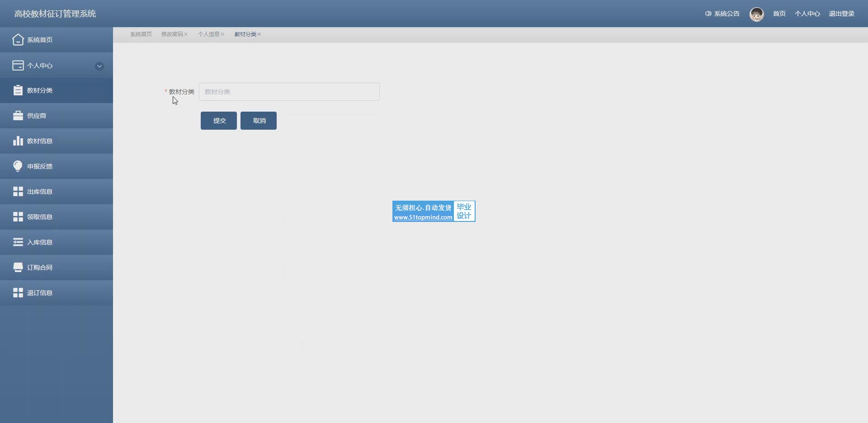Click the speaker icon next to 系统公告
Image resolution: width=868 pixels, height=423 pixels.
click(708, 14)
